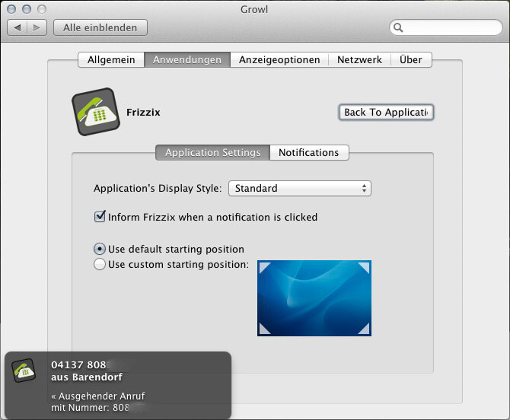
Task: Open Application's Display Style dropdown
Action: click(299, 188)
